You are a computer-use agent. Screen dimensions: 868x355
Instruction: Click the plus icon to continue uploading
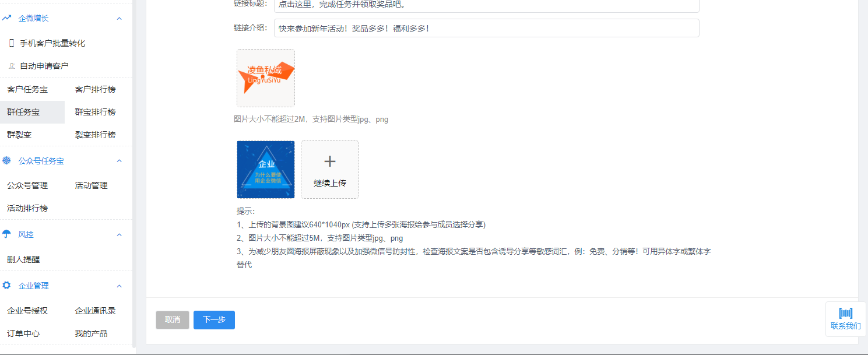(x=330, y=162)
